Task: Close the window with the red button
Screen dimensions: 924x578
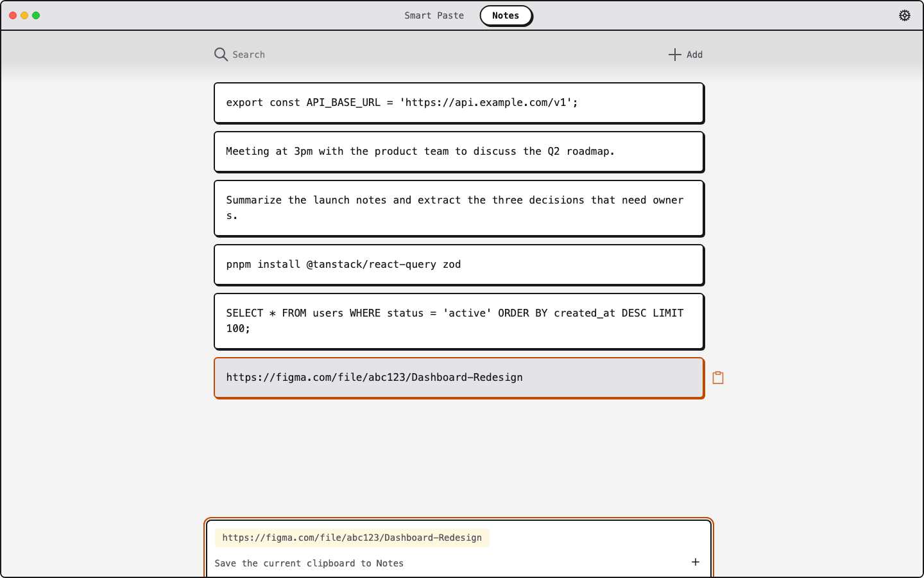Action: [x=13, y=15]
